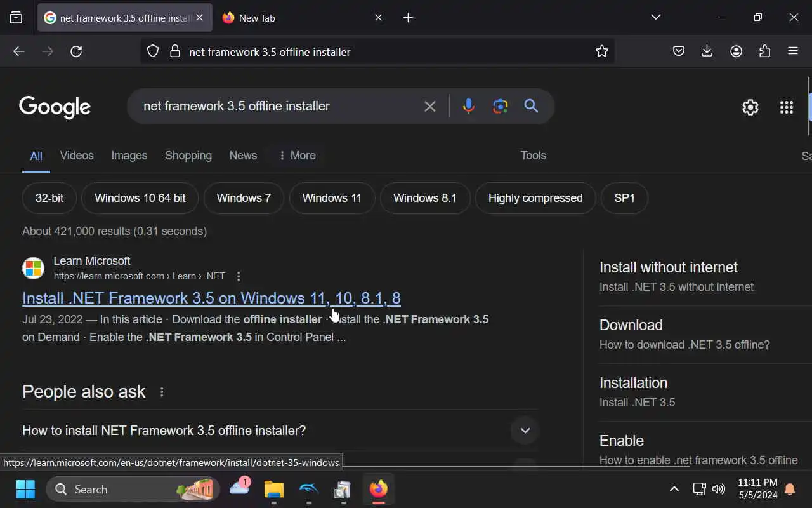View site security lock information

(x=175, y=51)
